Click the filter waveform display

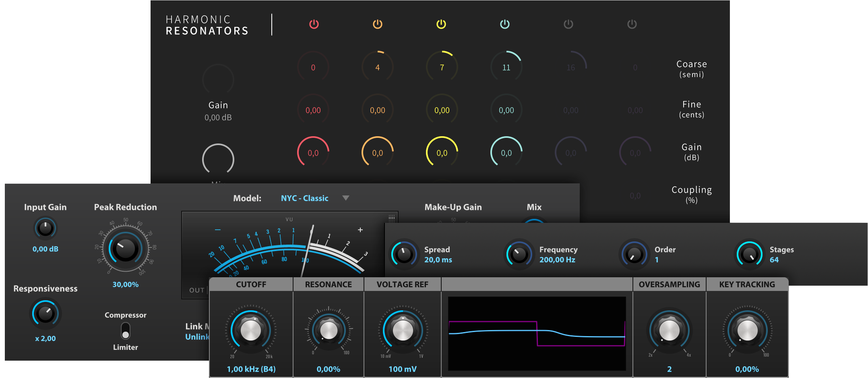[537, 333]
